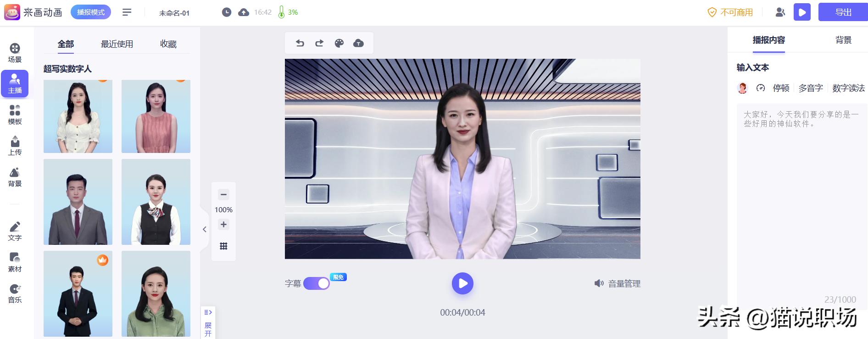Click the 来画动画 logo
The height and width of the screenshot is (339, 868).
33,12
